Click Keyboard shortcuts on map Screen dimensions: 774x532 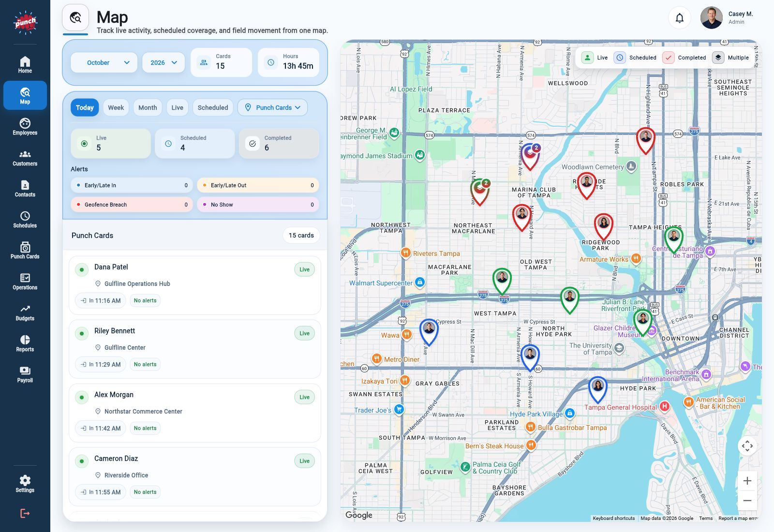tap(614, 518)
